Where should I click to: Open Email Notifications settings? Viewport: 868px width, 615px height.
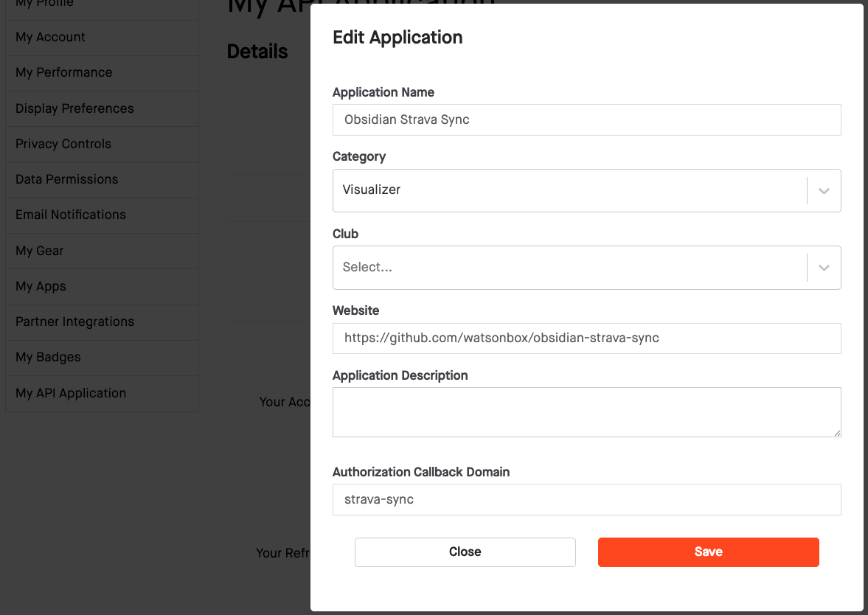(102, 215)
